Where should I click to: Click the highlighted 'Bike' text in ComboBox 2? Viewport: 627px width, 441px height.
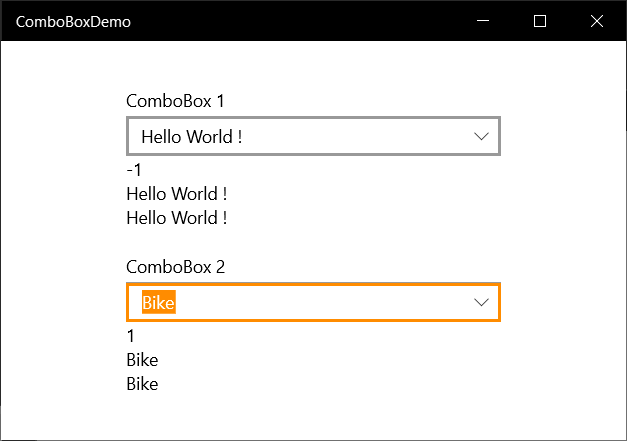[158, 303]
